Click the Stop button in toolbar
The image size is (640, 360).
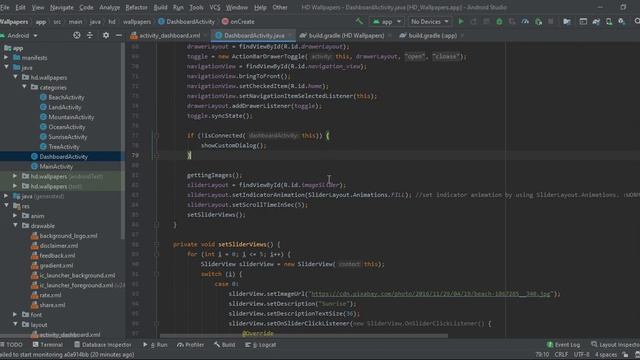551,22
